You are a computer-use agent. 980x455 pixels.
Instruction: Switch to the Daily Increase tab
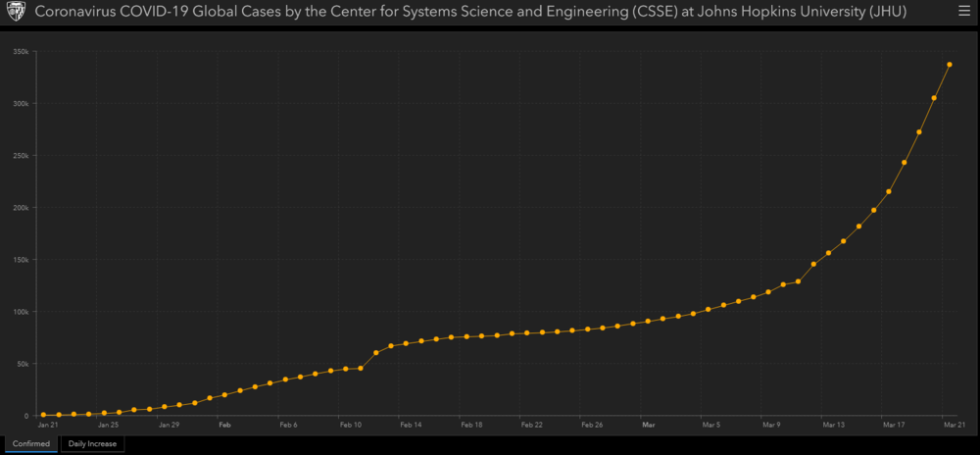point(92,444)
